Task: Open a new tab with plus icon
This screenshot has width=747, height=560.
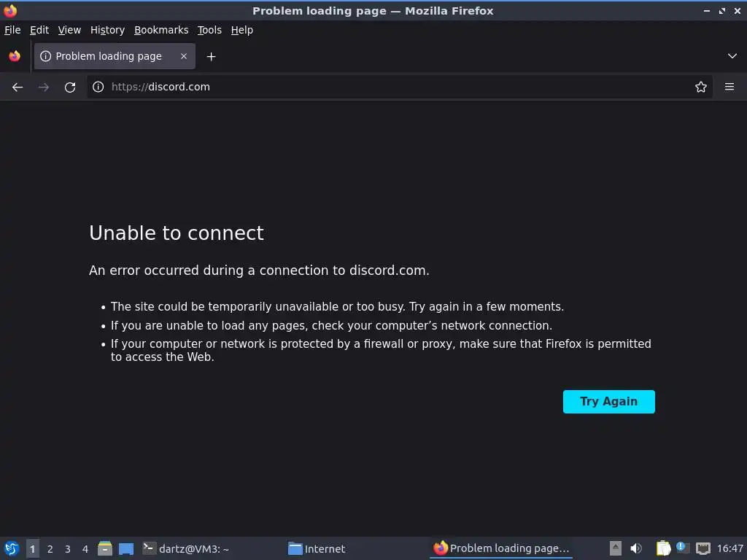Action: [211, 57]
